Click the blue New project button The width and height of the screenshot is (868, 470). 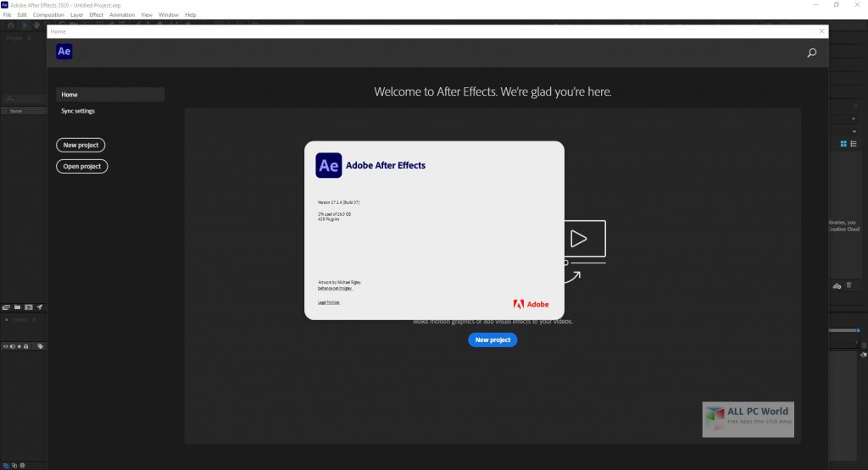tap(492, 340)
